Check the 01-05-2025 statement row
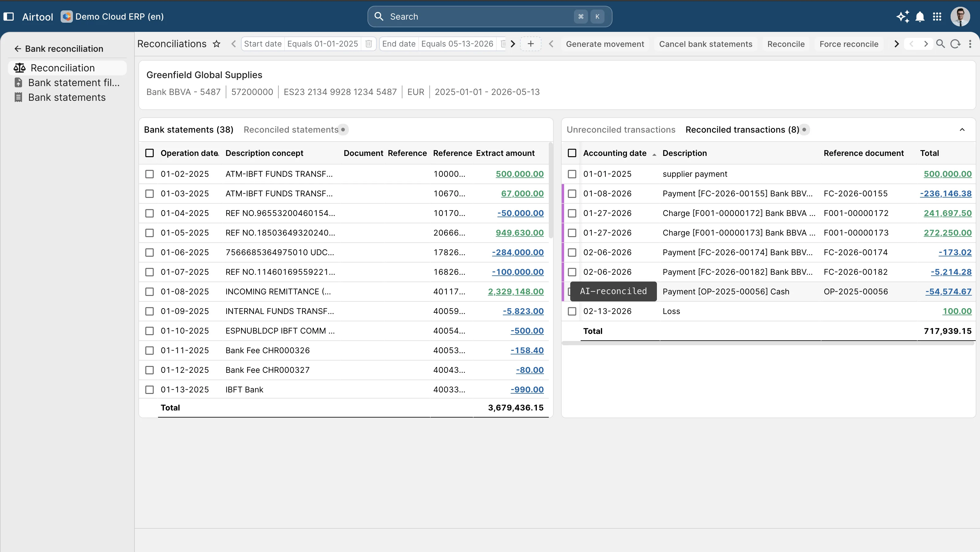 coord(149,233)
